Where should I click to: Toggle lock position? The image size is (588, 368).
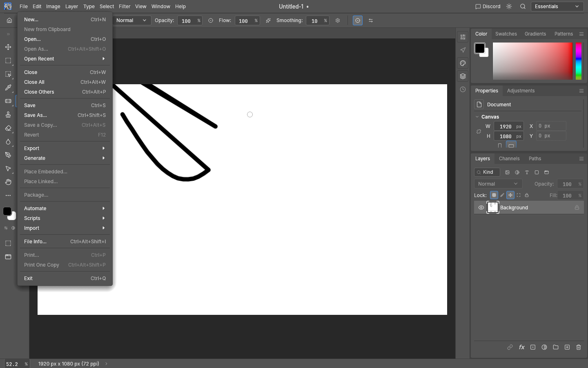point(510,195)
